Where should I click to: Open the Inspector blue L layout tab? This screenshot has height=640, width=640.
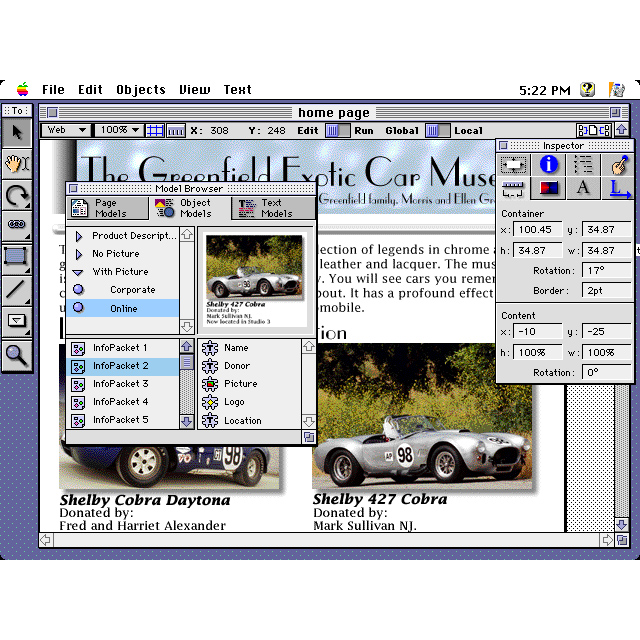coord(618,188)
